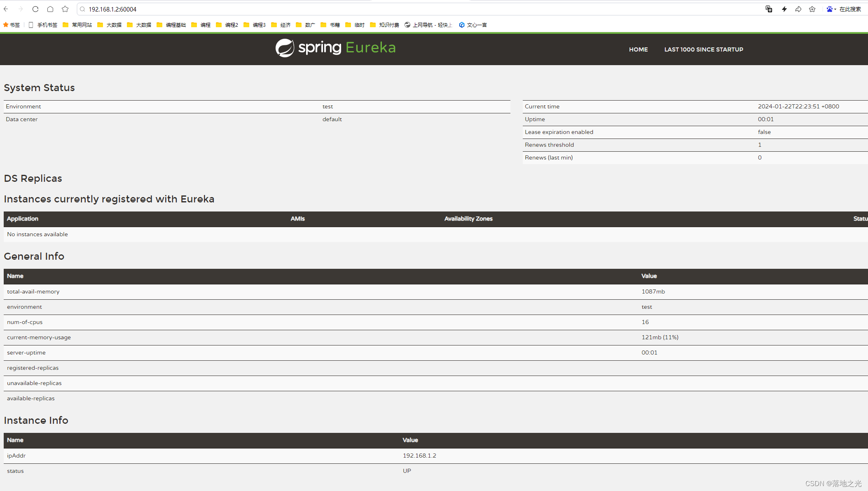Viewport: 868px width, 491px height.
Task: Open LAST 1000 SINCE STARTUP page
Action: pos(704,49)
